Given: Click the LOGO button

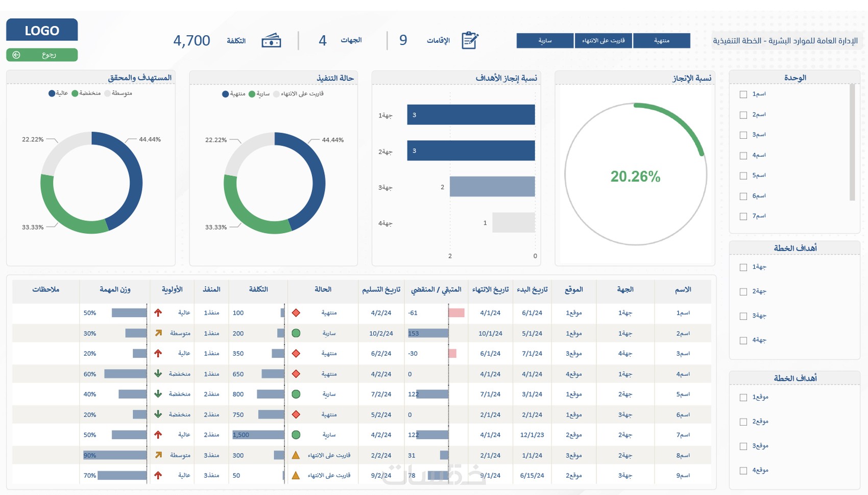Looking at the screenshot, I should (x=42, y=30).
